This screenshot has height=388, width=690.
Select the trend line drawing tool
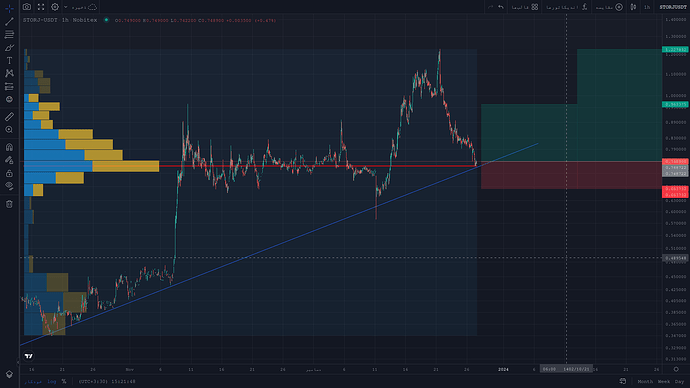pyautogui.click(x=9, y=21)
